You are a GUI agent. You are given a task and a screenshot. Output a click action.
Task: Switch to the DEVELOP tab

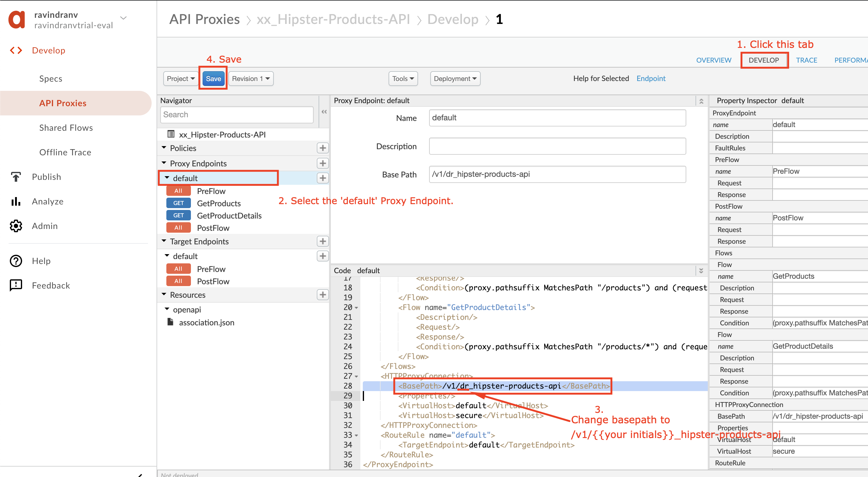point(764,60)
